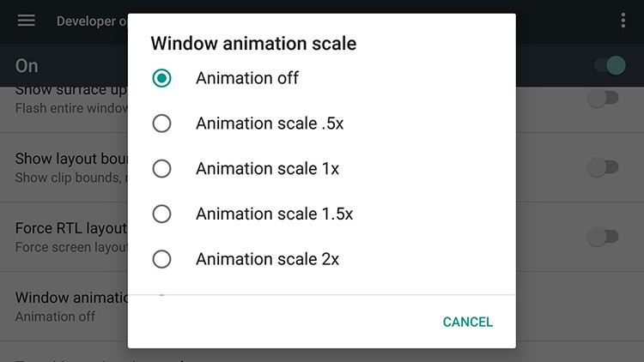Click the Animation scale 1x label text
Image resolution: width=644 pixels, height=362 pixels.
pos(267,169)
